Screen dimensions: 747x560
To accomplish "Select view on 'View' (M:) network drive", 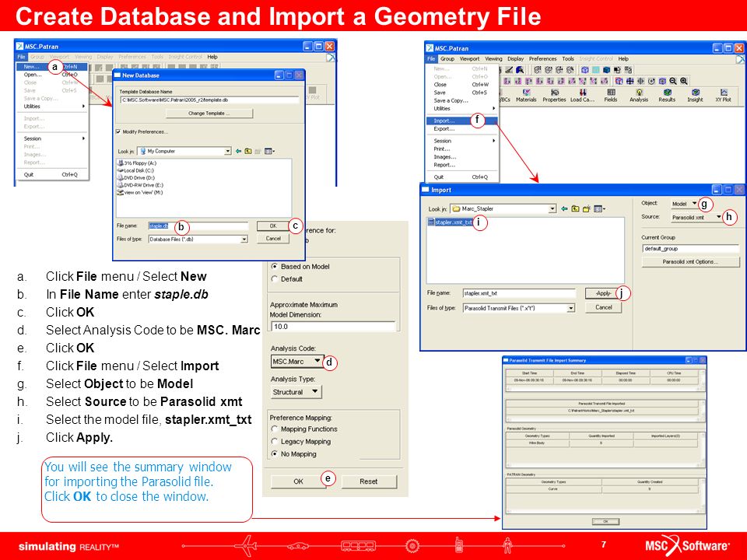I will coord(140,192).
